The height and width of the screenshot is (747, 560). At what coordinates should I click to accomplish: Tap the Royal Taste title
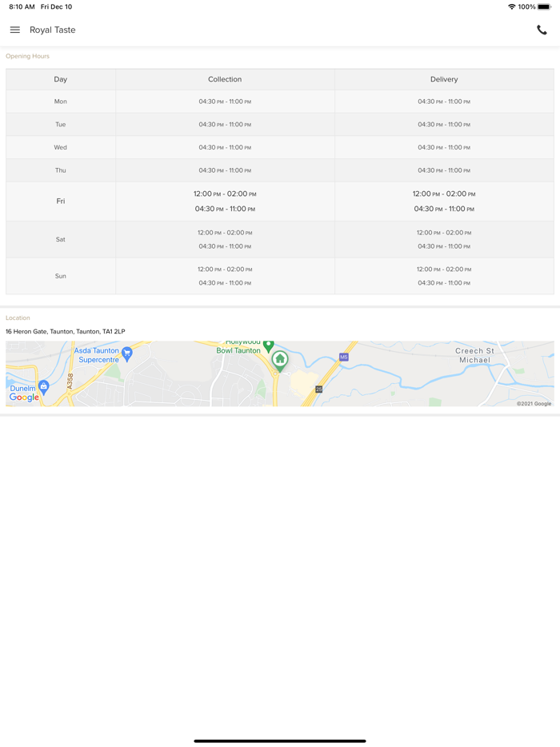pyautogui.click(x=53, y=30)
